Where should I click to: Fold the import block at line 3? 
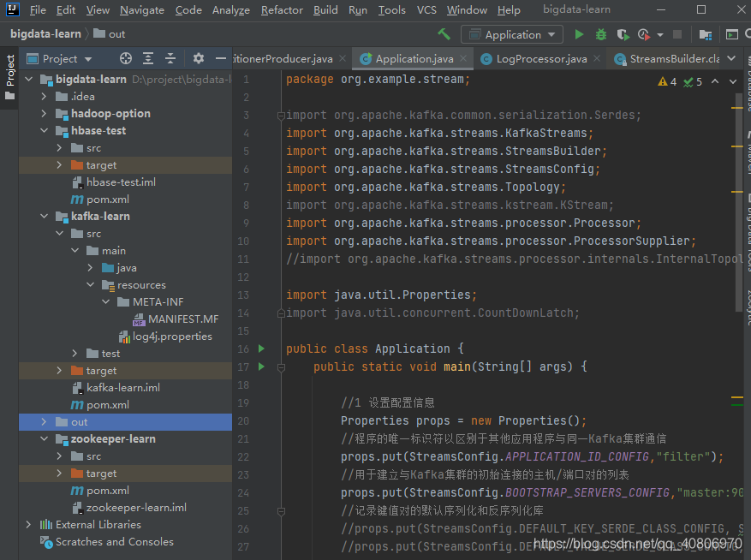[x=281, y=115]
